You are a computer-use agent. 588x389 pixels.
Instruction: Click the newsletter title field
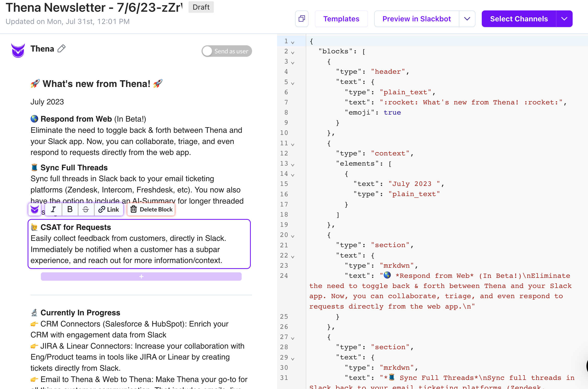click(x=94, y=7)
